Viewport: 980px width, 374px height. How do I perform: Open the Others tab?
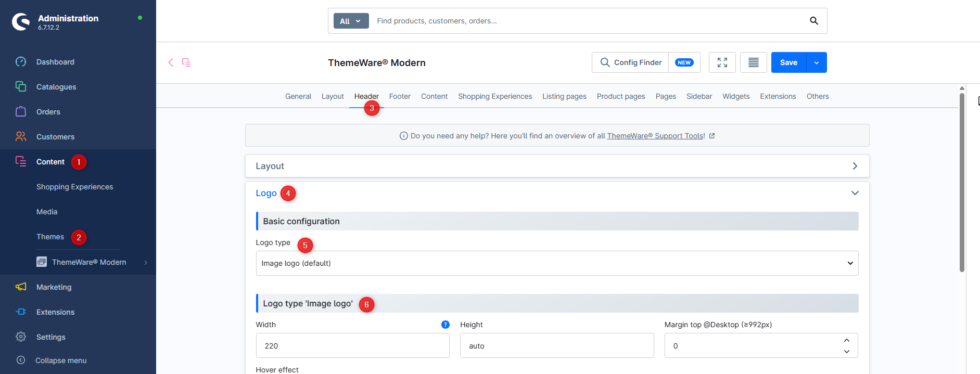(818, 96)
